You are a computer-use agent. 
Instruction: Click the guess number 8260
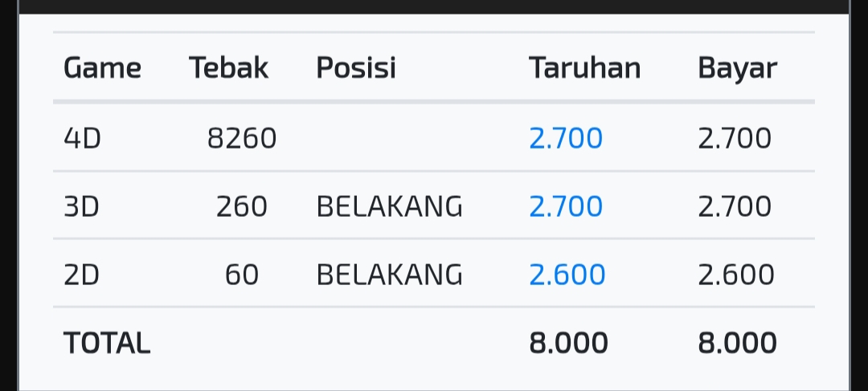(x=242, y=138)
